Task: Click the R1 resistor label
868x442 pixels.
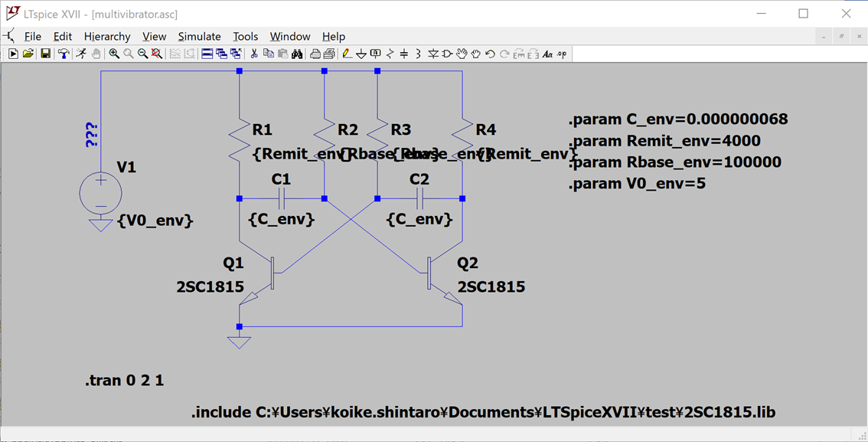Action: coord(263,130)
